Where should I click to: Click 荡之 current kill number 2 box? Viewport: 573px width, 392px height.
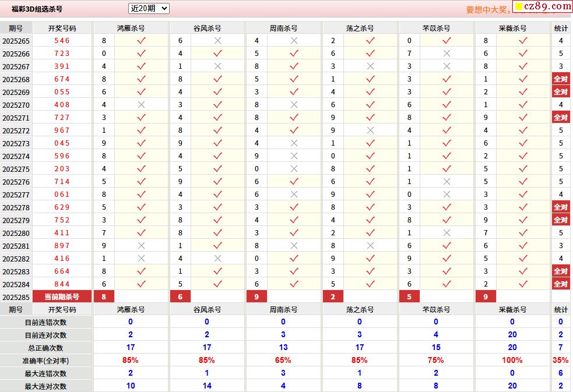pos(333,296)
